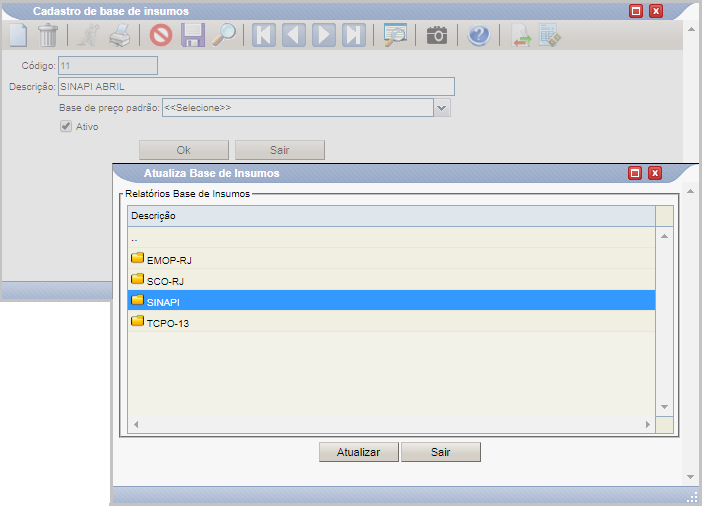Save using the floppy disk icon
Screen dimensions: 702x506
pyautogui.click(x=193, y=35)
